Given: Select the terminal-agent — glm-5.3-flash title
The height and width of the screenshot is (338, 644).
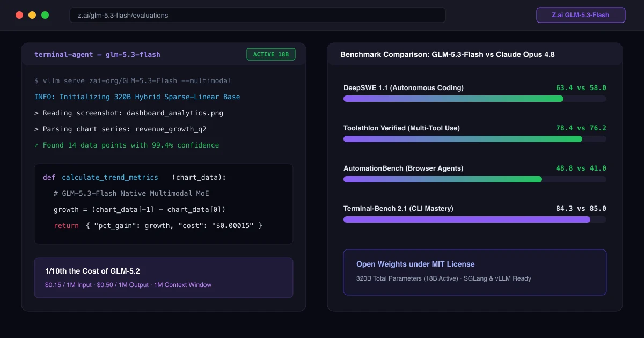Looking at the screenshot, I should point(97,54).
